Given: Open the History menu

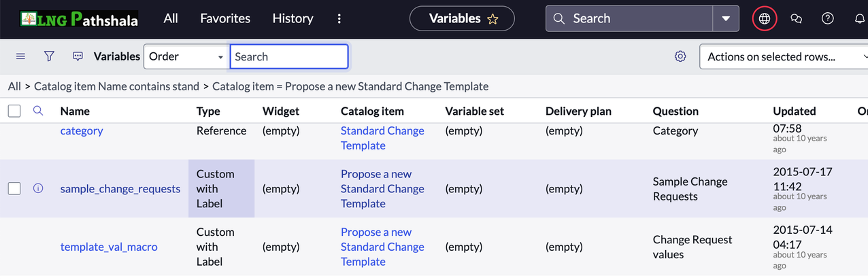Looking at the screenshot, I should pos(293,19).
